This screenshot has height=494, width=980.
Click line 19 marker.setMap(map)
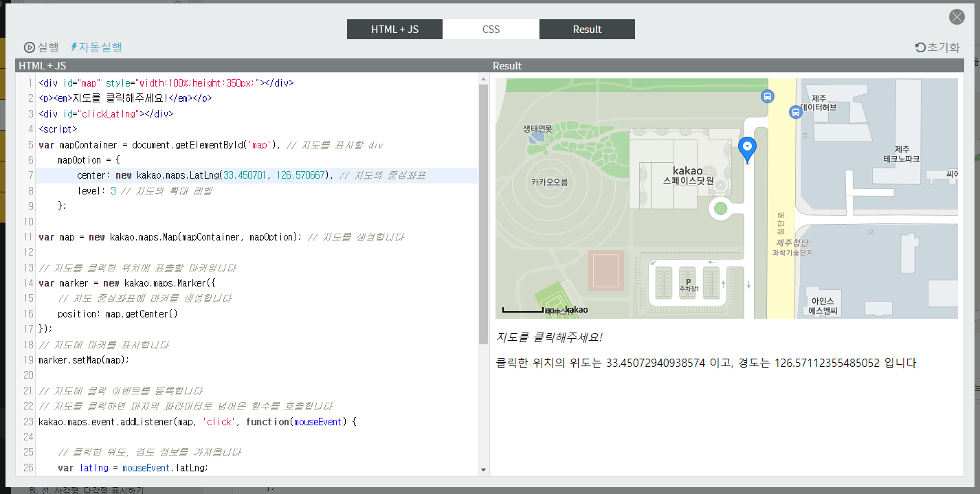[x=84, y=360]
